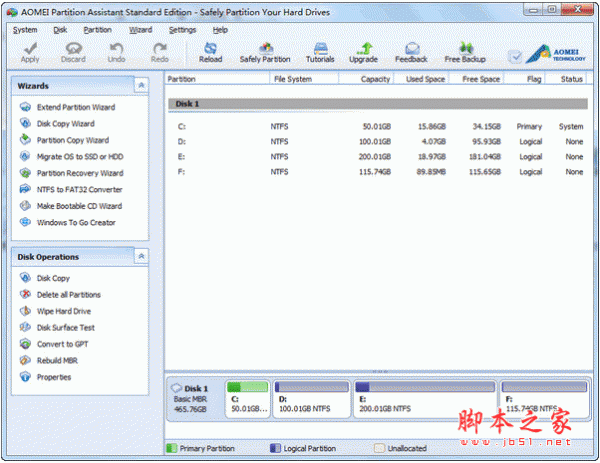The height and width of the screenshot is (463, 600).
Task: Choose Convert to GPT
Action: click(63, 344)
